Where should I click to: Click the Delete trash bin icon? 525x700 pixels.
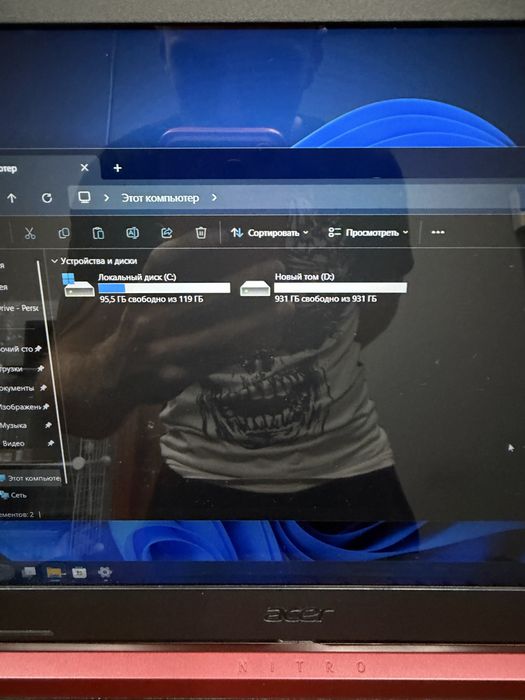[x=201, y=233]
